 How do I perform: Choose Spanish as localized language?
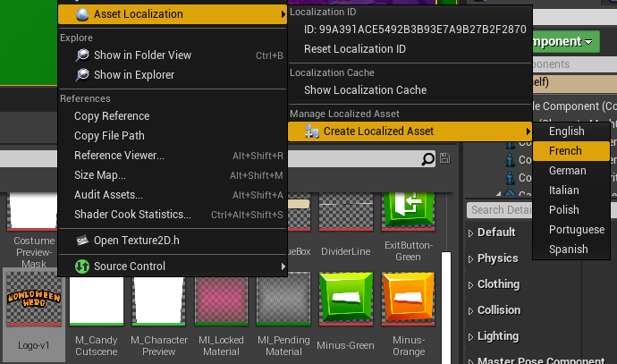click(x=571, y=250)
